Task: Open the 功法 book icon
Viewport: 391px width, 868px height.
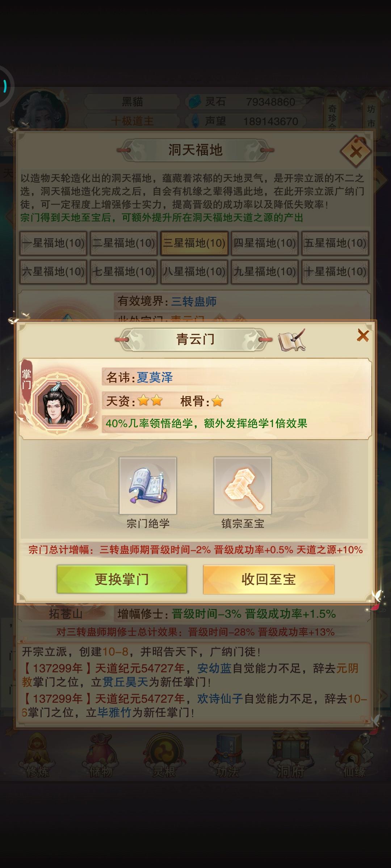Action: [x=227, y=757]
